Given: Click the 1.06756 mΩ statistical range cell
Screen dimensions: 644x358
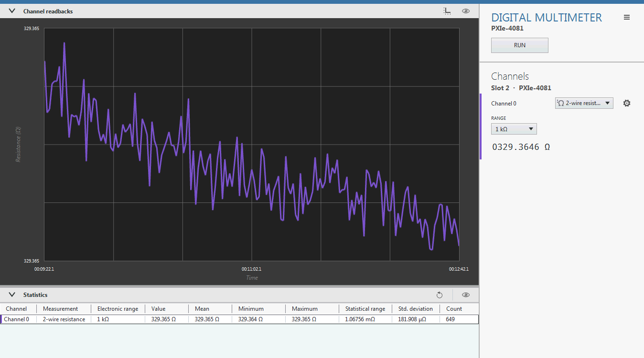Looking at the screenshot, I should click(361, 319).
